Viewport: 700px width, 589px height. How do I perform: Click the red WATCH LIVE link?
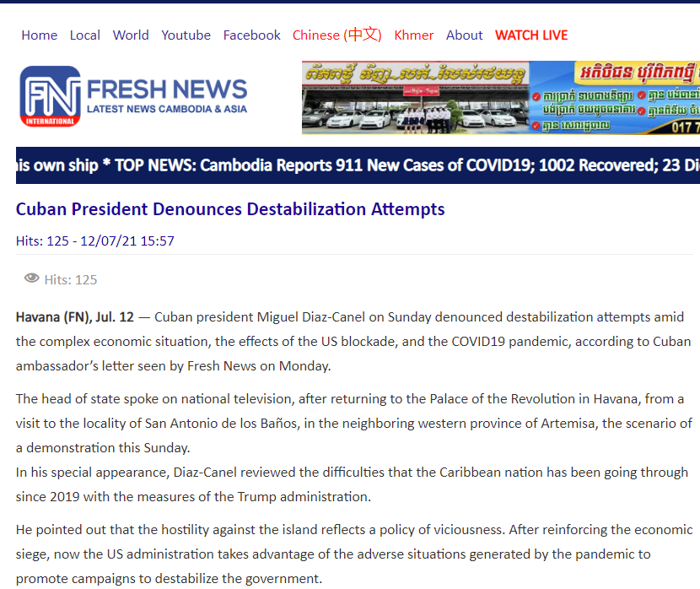click(x=531, y=35)
